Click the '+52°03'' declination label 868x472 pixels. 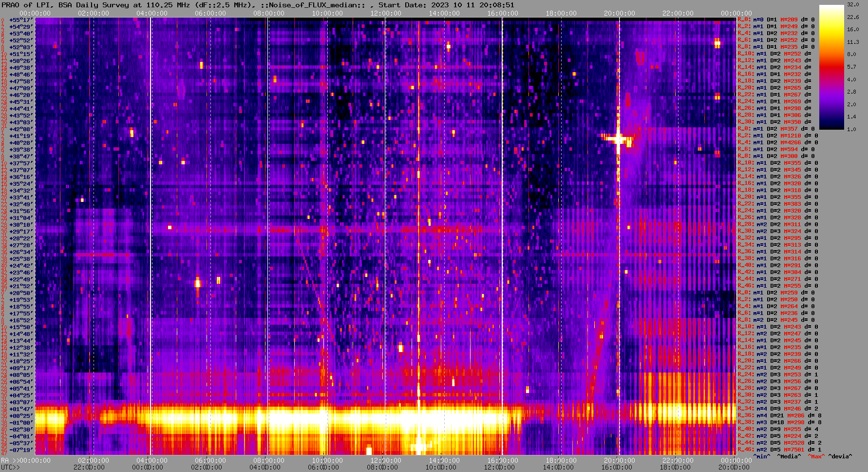[x=20, y=47]
